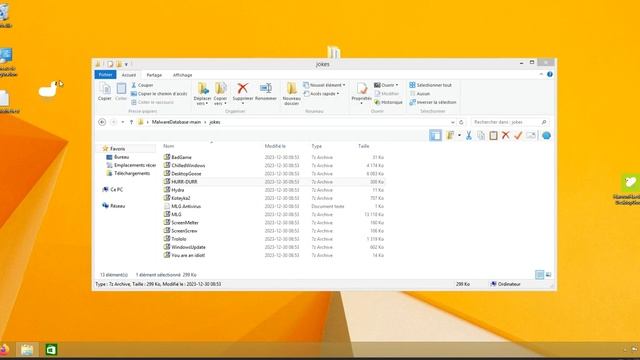Click the up-one-level arrow
640x360 pixels.
tap(131, 122)
